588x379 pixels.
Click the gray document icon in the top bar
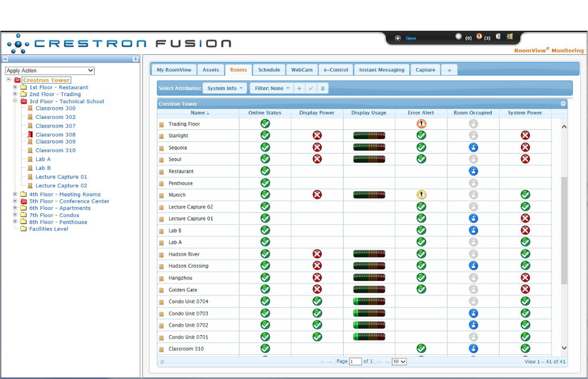pyautogui.click(x=498, y=37)
